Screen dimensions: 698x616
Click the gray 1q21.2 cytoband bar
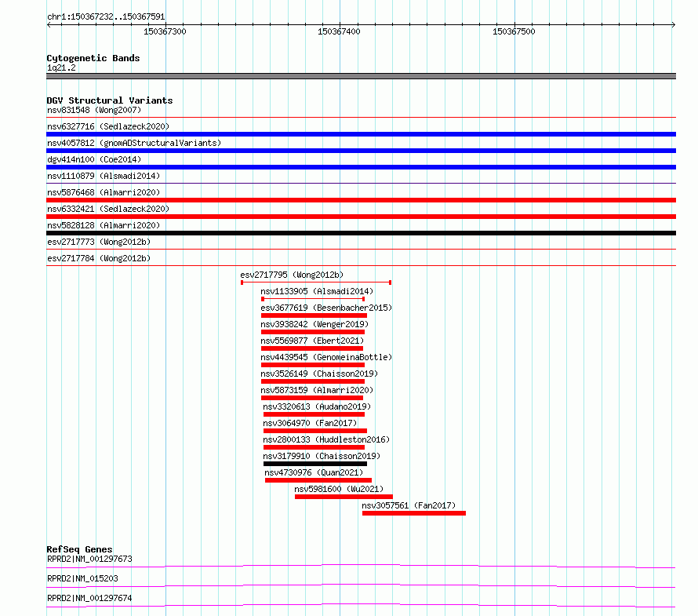[361, 76]
